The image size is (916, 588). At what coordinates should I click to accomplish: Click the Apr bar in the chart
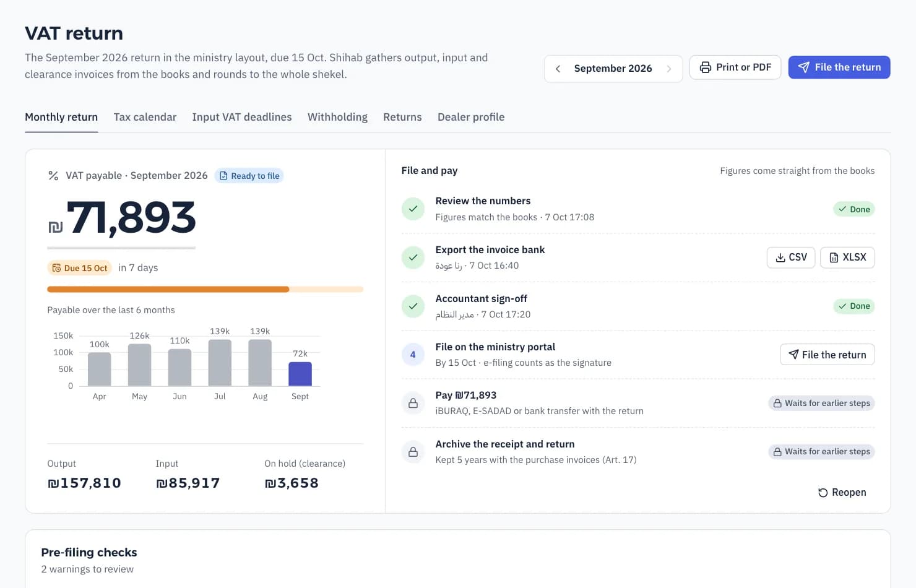click(x=100, y=370)
